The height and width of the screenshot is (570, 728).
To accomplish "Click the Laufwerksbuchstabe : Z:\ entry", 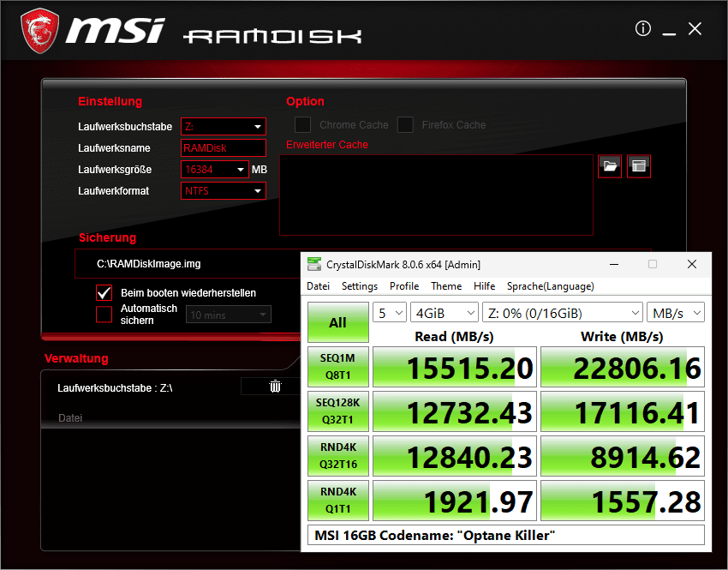I will tap(115, 388).
